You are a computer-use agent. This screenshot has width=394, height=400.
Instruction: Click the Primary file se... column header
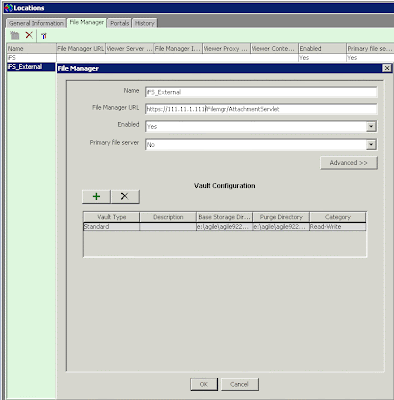point(370,48)
